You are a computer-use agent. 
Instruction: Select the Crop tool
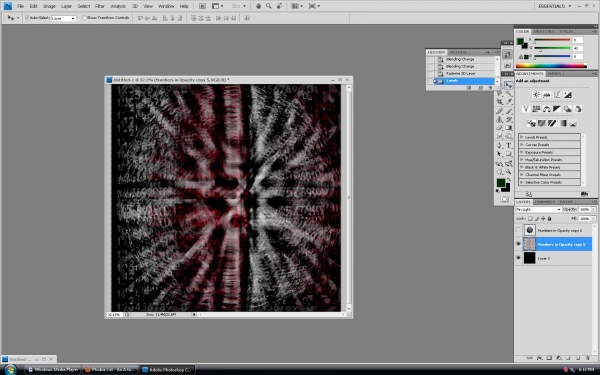coord(499,101)
